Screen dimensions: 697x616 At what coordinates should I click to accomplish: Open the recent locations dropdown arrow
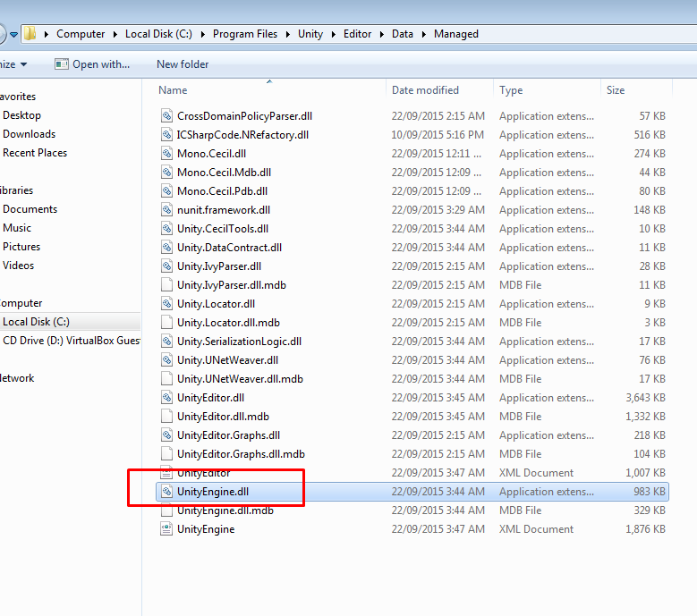[x=13, y=34]
